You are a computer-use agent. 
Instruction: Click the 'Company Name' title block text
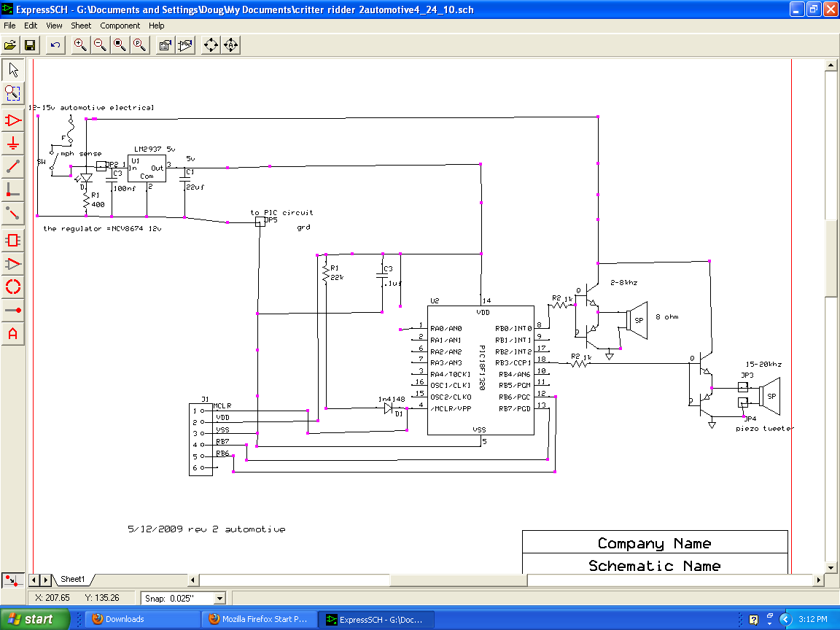coord(655,543)
